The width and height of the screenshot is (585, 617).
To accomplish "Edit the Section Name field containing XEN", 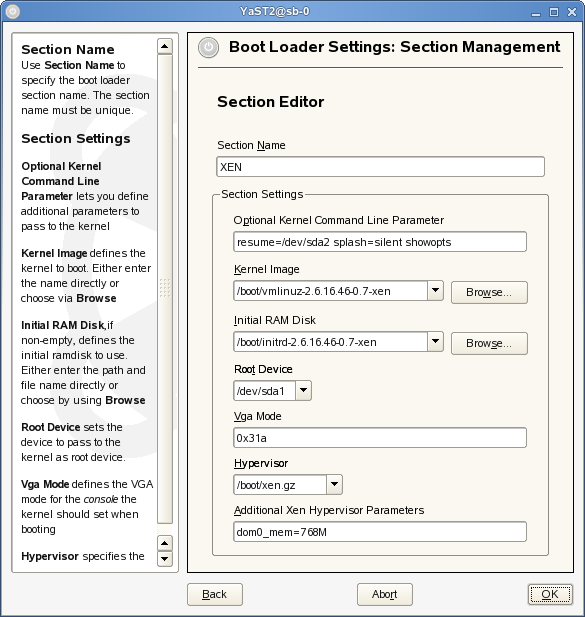I will (x=380, y=167).
